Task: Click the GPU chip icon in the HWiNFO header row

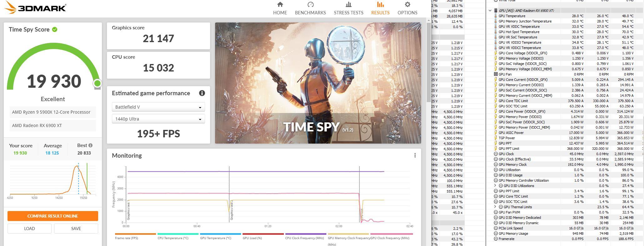Action: 496,11
